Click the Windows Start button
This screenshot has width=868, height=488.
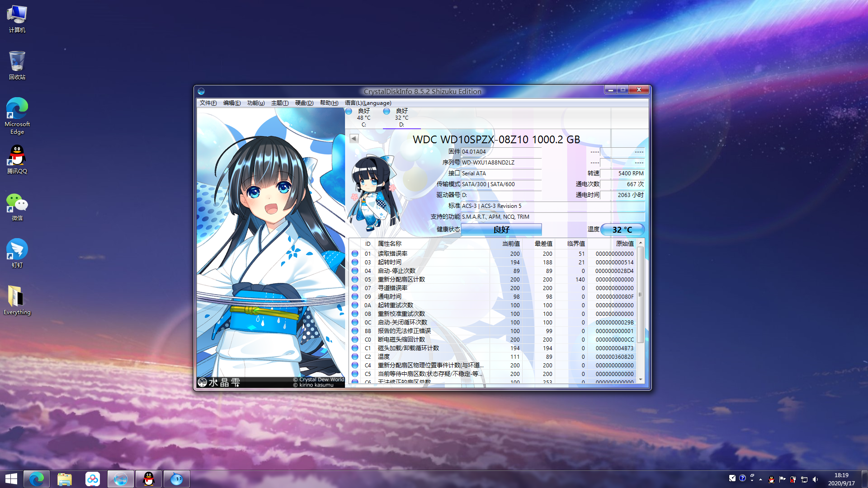click(11, 479)
